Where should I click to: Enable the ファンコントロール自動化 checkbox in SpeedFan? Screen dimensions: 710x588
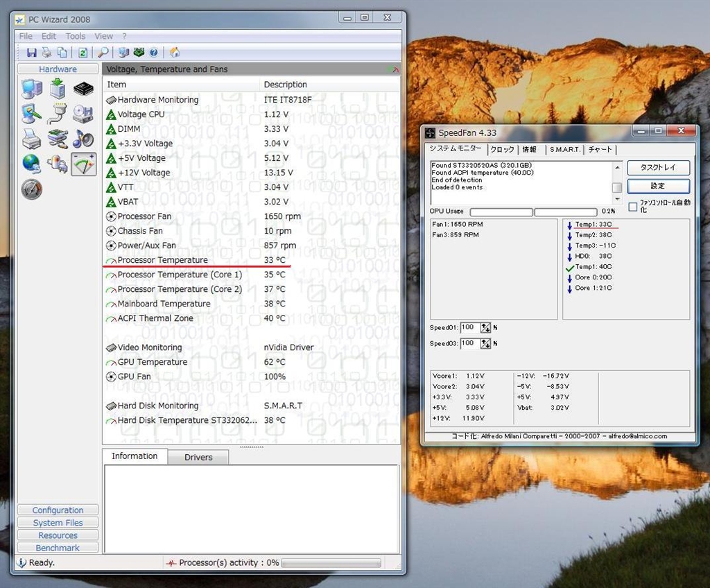pos(632,207)
